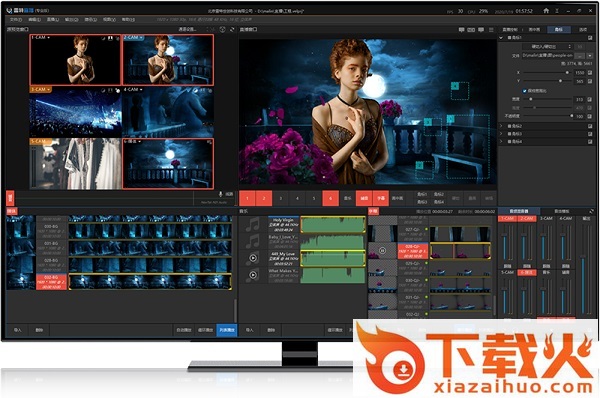Click the blue list-play button
This screenshot has height=398, width=600.
[227, 330]
